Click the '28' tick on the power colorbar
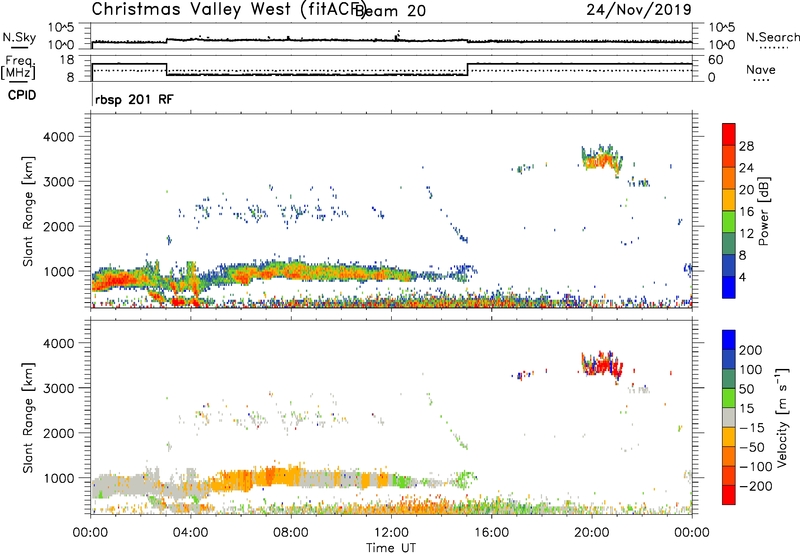The height and width of the screenshot is (554, 800). coord(746,146)
